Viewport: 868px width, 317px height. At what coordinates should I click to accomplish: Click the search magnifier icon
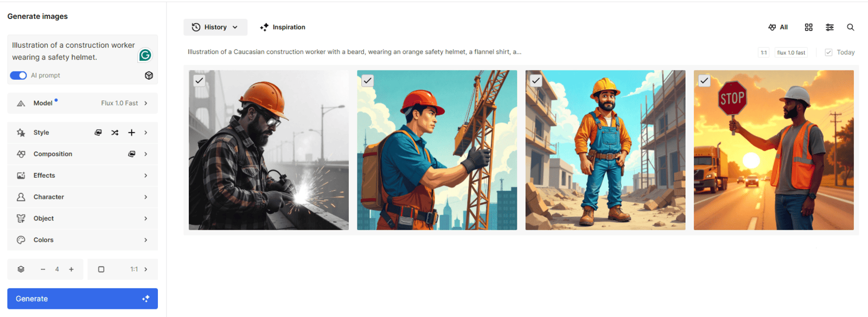[851, 27]
